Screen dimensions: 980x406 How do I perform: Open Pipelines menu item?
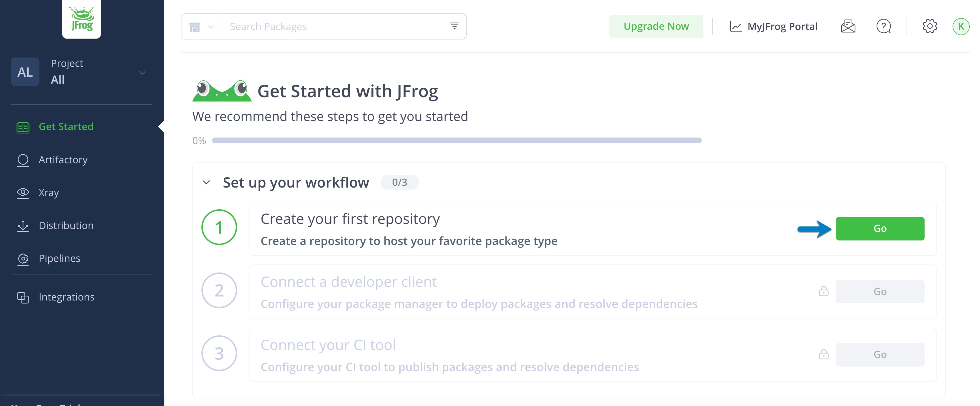pos(59,258)
